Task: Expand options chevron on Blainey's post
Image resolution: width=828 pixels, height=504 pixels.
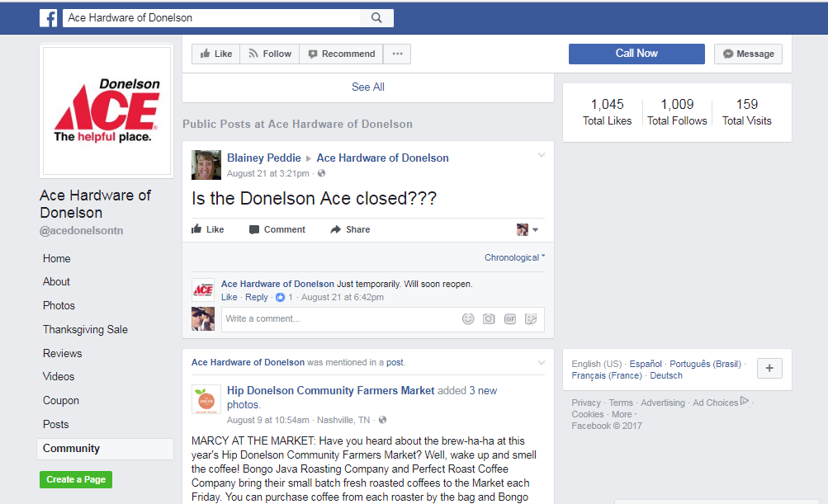Action: coord(542,155)
